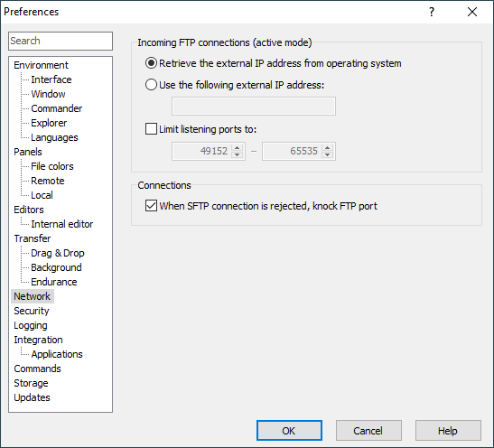Focus the external IP address text box

254,107
